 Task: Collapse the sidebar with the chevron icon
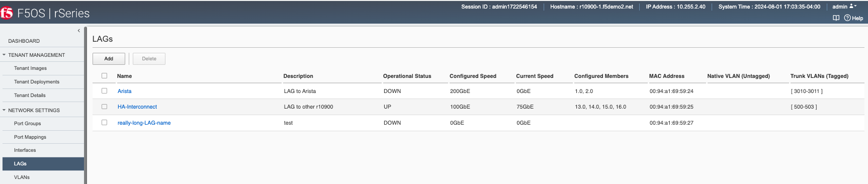[79, 31]
